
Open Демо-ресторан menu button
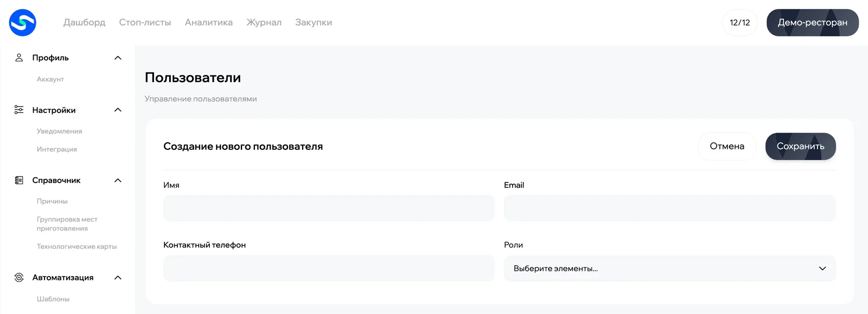[x=813, y=22]
